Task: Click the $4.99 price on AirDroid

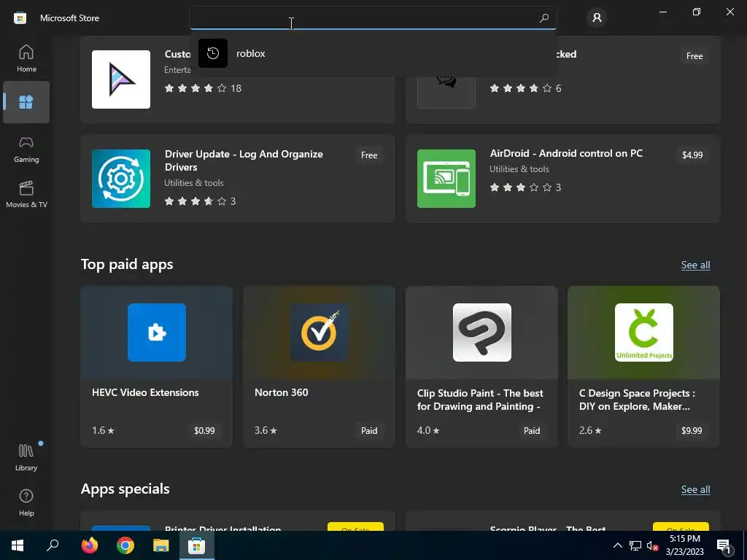Action: tap(692, 155)
